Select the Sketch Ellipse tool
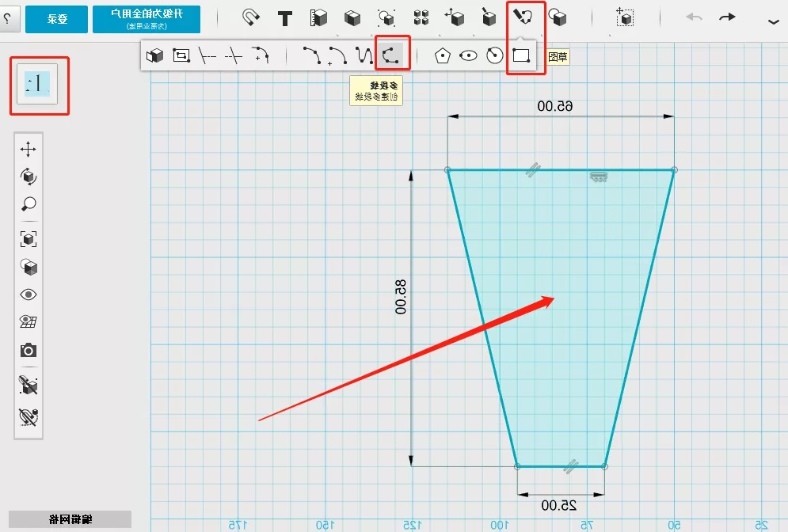 [x=468, y=55]
